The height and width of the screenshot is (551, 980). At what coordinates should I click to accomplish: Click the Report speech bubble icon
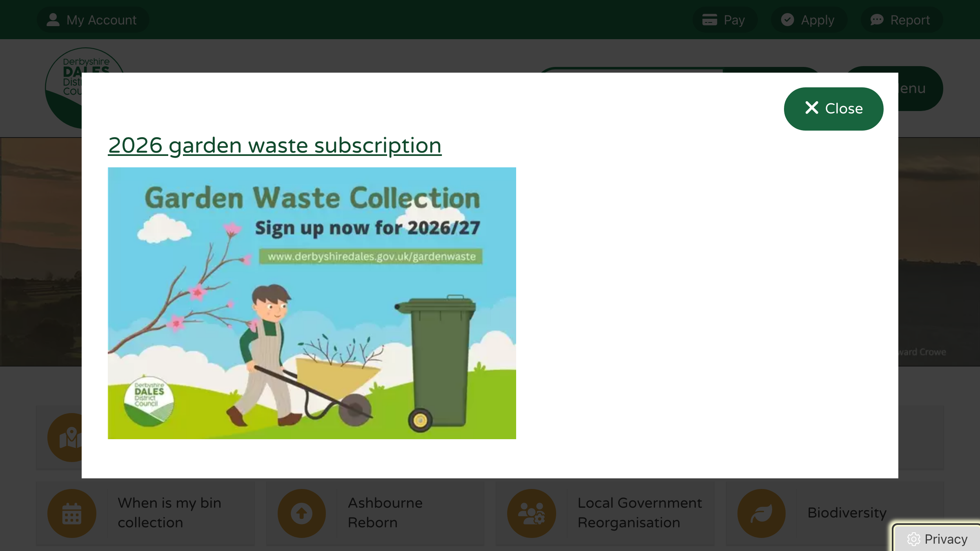tap(877, 20)
